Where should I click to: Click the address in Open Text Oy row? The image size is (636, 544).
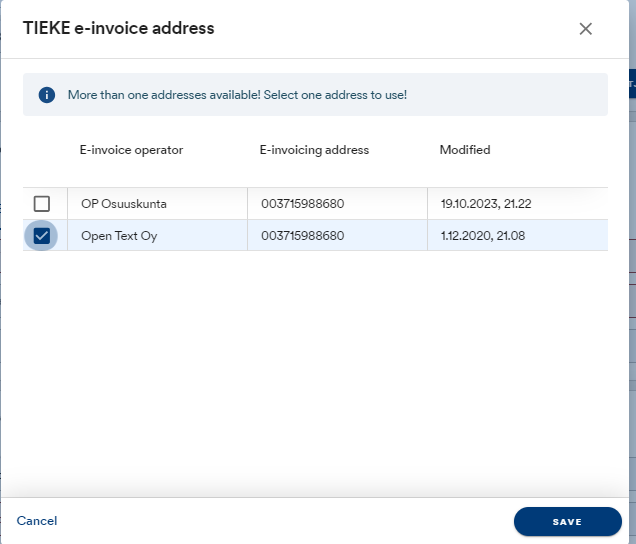tap(303, 236)
